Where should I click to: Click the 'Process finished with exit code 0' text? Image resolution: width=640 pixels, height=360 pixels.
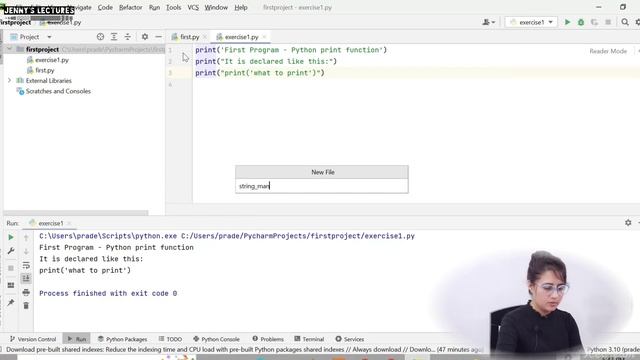[x=108, y=293]
